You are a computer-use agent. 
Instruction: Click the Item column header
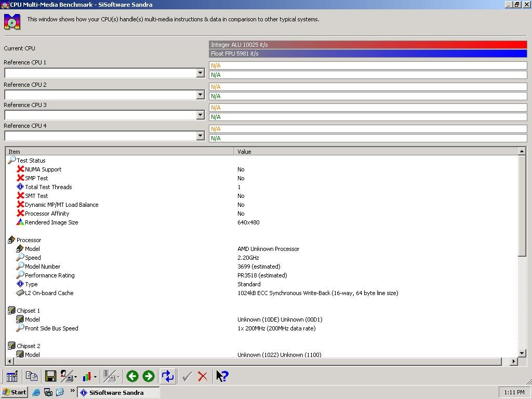point(120,151)
